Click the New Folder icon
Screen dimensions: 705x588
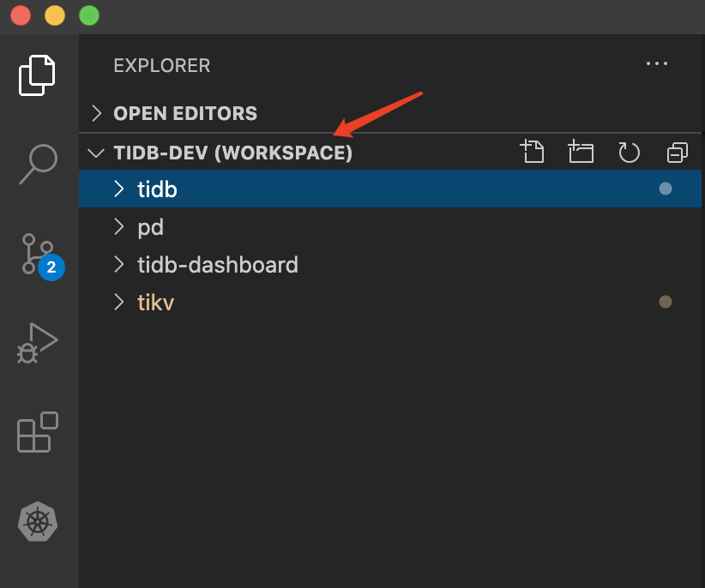[581, 153]
